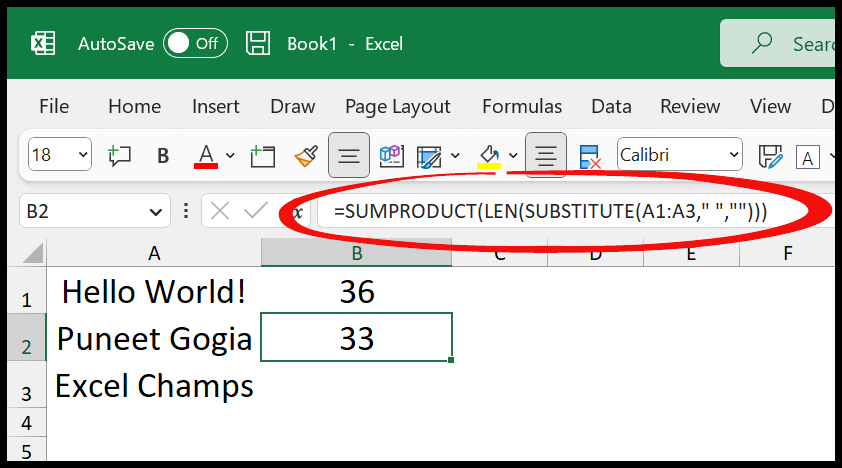Insert a new comment using the comment icon
This screenshot has width=842, height=468.
point(119,156)
